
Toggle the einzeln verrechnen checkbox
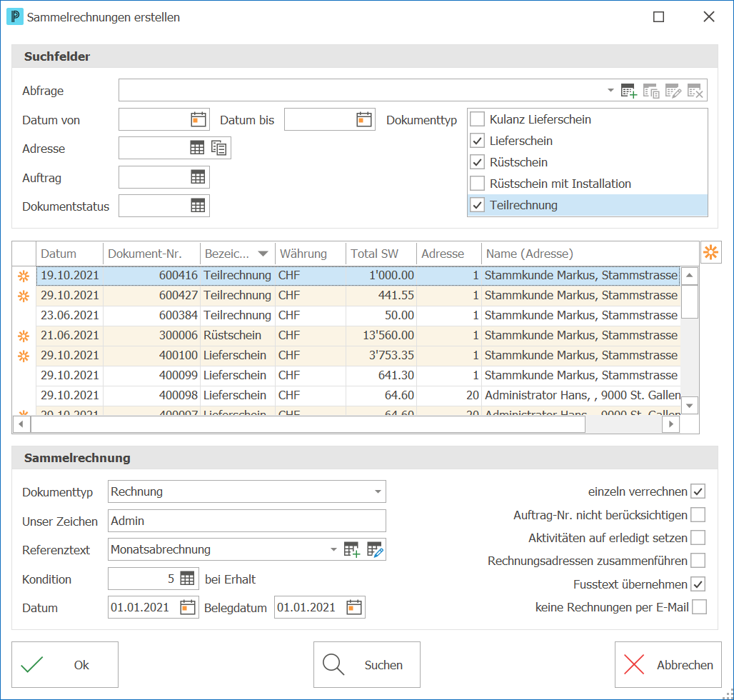tap(698, 491)
